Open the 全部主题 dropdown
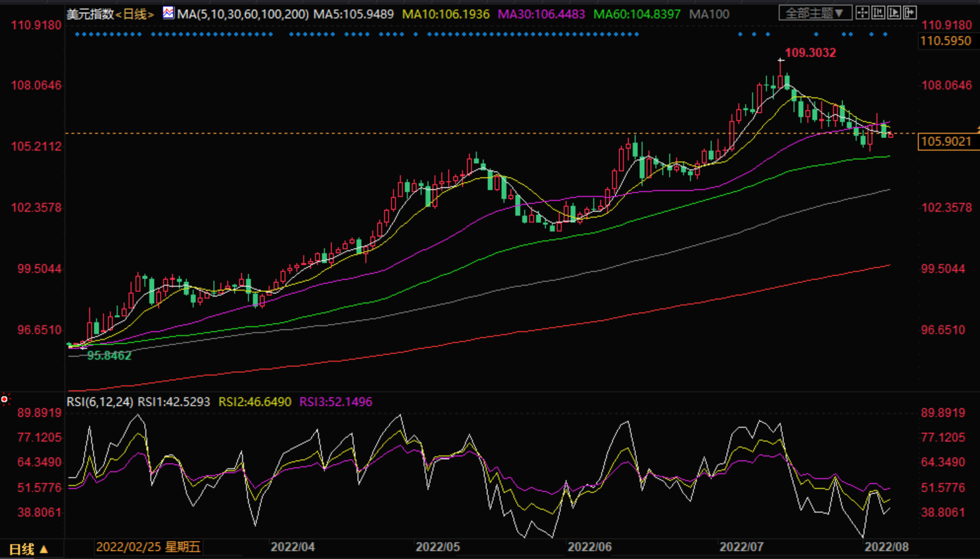The image size is (980, 559). coord(815,12)
